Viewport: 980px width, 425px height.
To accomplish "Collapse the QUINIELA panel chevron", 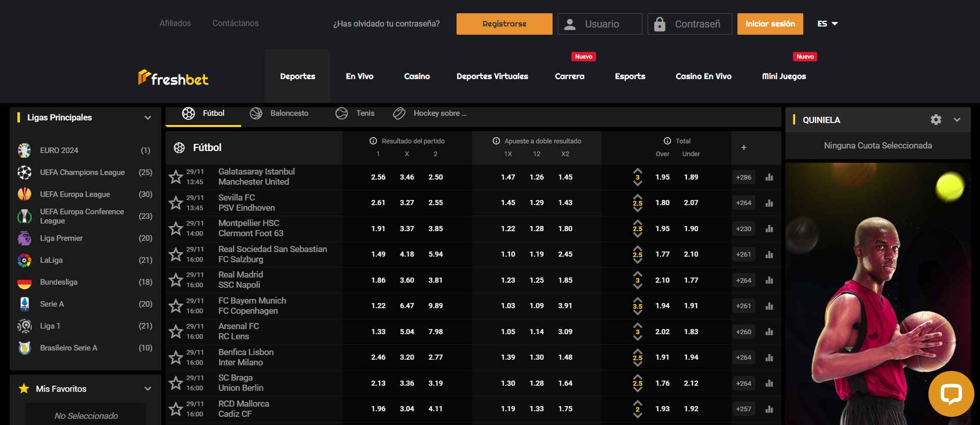I will tap(957, 120).
